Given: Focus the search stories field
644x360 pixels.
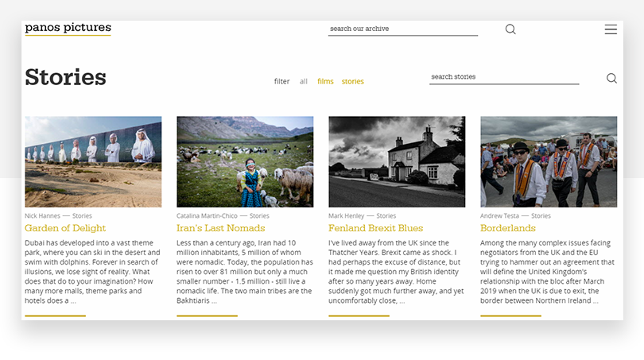Looking at the screenshot, I should tap(503, 77).
